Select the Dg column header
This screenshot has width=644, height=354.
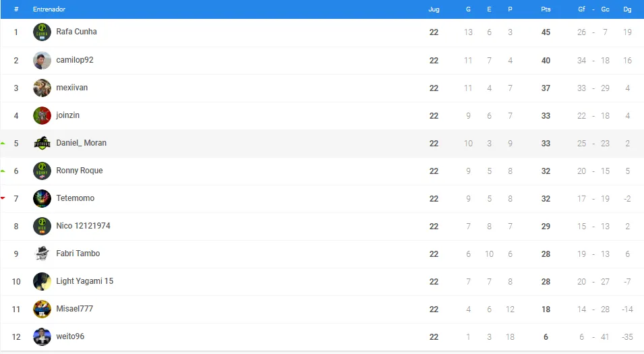(627, 9)
